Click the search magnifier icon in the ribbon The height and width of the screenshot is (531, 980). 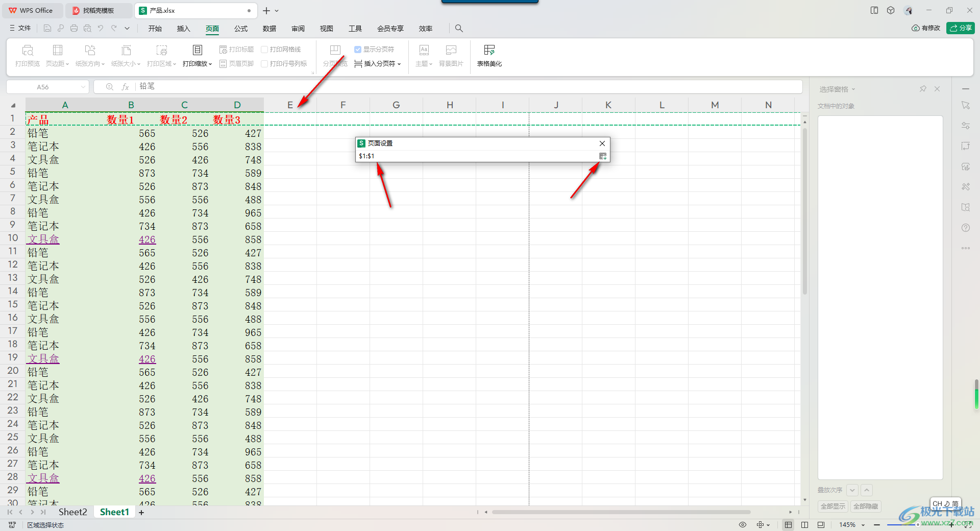[459, 28]
